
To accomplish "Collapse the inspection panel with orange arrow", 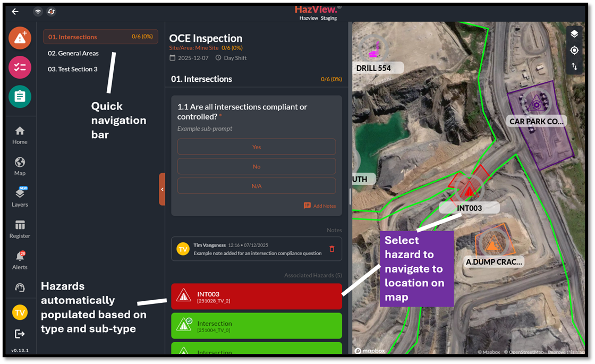I will (x=162, y=189).
